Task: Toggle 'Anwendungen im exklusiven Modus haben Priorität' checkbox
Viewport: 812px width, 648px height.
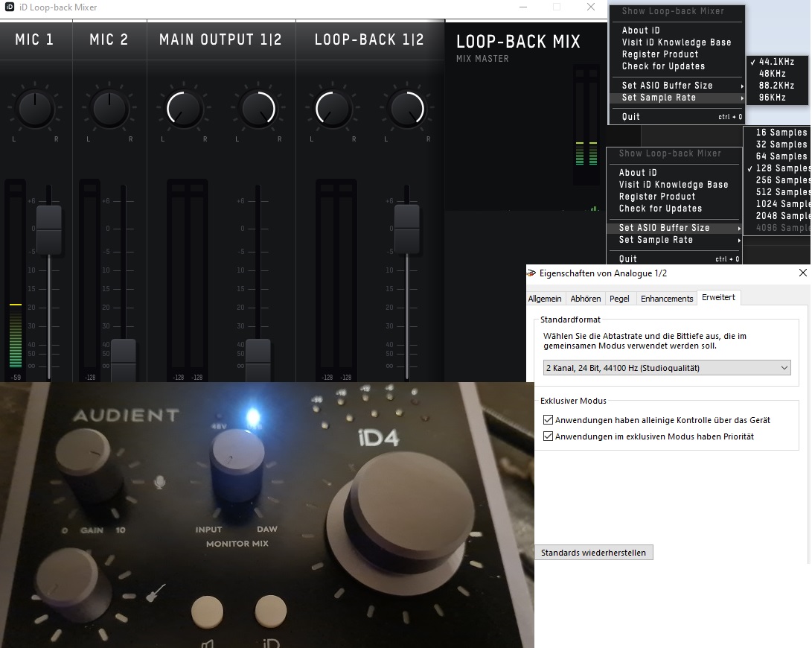Action: [548, 436]
